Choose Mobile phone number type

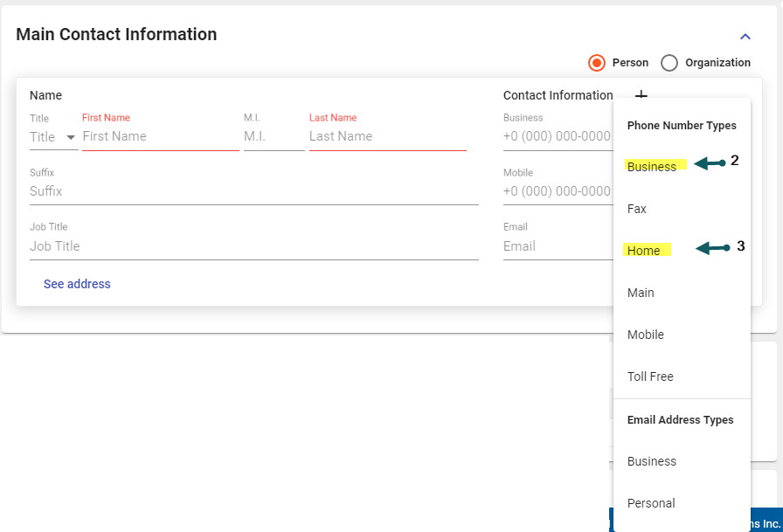[x=646, y=335]
